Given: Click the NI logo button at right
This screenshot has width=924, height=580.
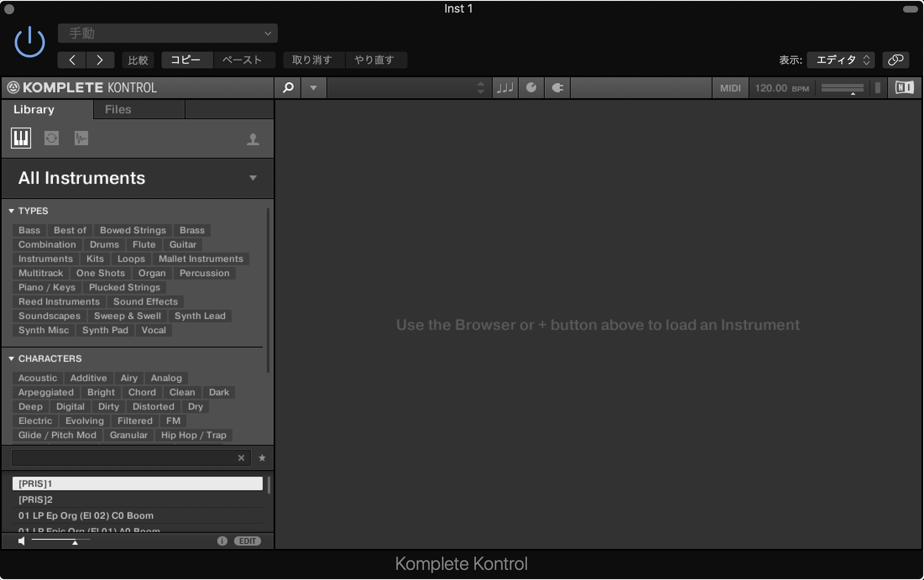Looking at the screenshot, I should point(904,88).
